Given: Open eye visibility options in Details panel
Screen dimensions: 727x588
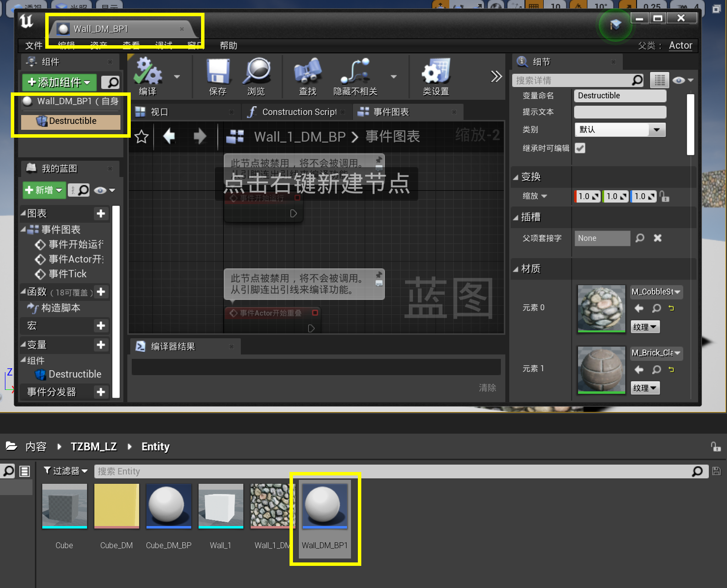Looking at the screenshot, I should (682, 80).
